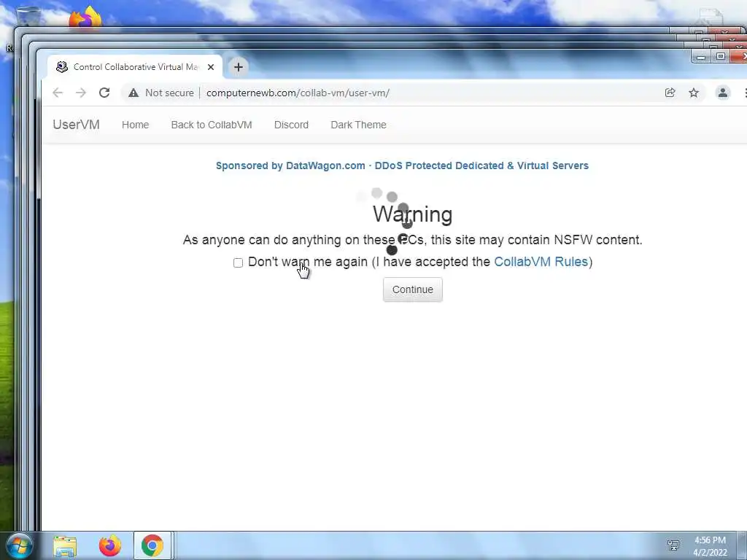
Task: Click the UserVM brand link
Action: pos(76,125)
